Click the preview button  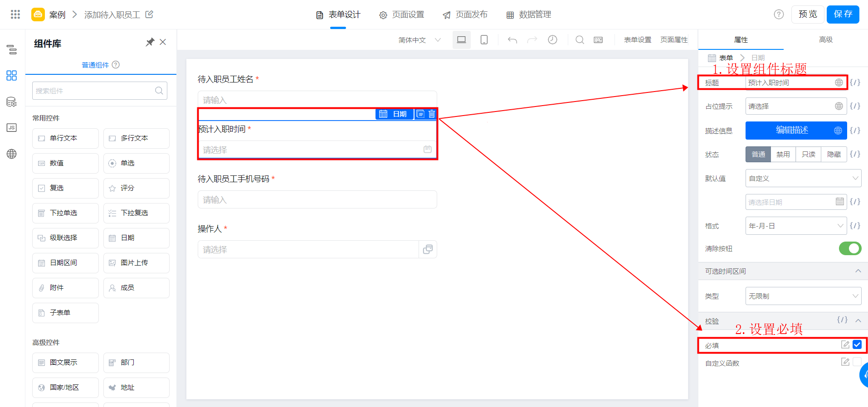click(808, 15)
